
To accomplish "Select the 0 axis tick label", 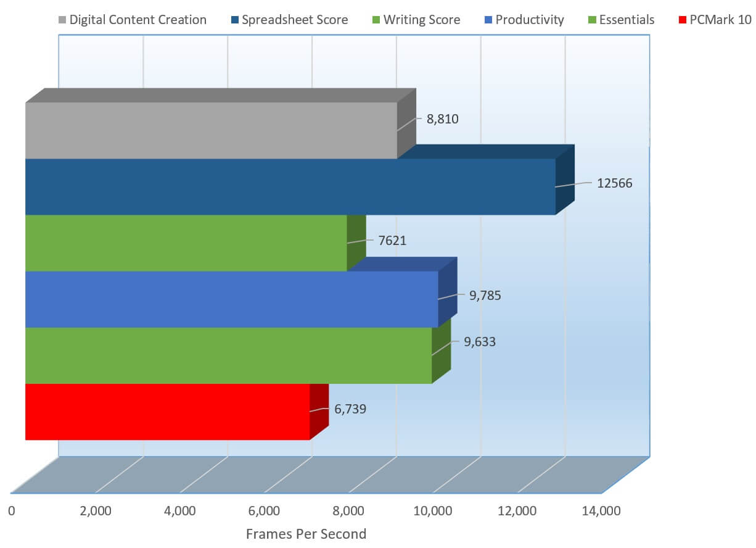I will (x=12, y=511).
